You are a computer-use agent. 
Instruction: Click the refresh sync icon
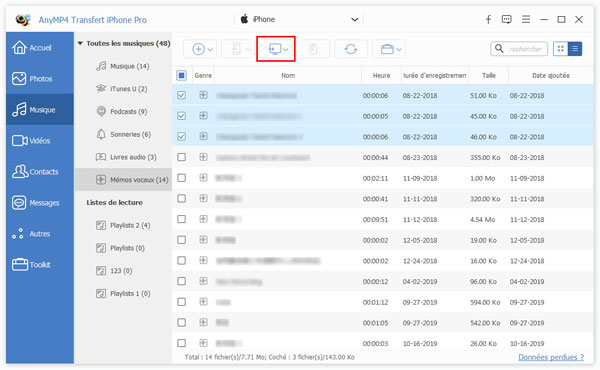pos(351,49)
